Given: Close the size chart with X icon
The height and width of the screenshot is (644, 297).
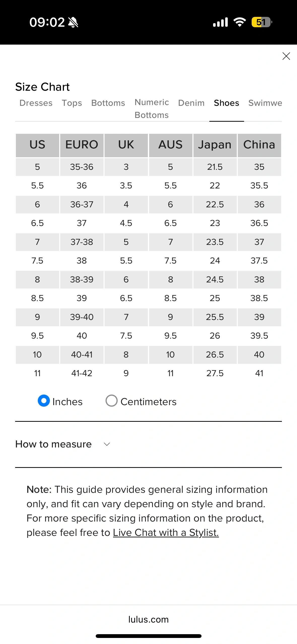Looking at the screenshot, I should [x=286, y=56].
